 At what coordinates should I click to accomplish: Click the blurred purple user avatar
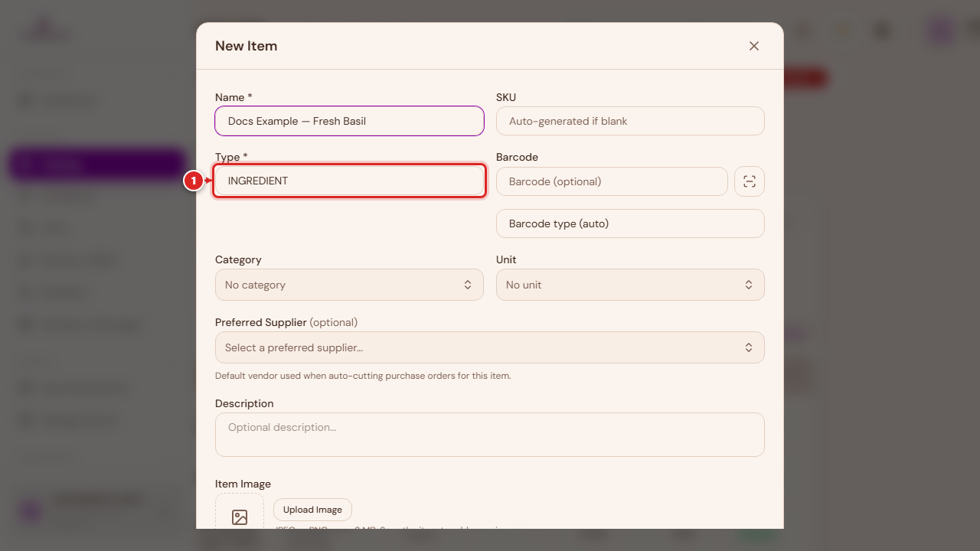(940, 31)
